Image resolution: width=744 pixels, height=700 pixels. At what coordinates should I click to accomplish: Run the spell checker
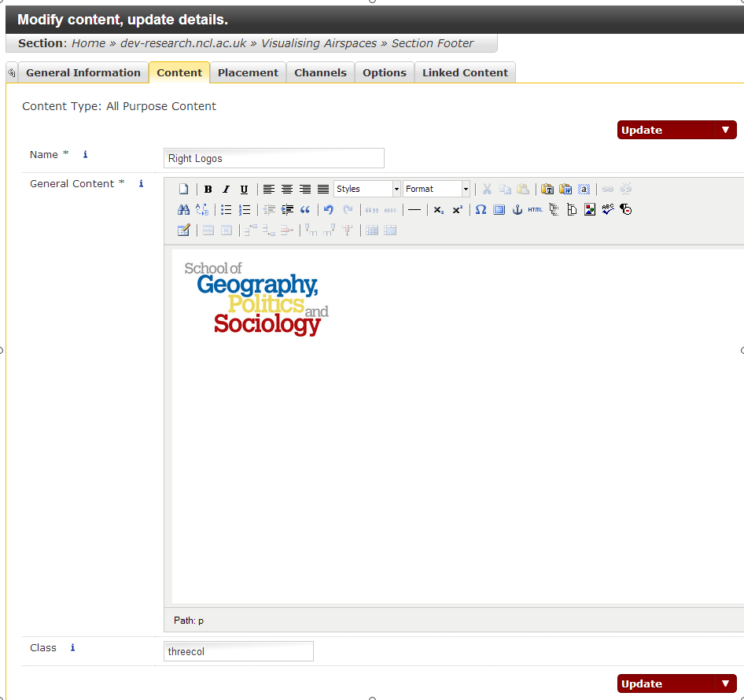tap(608, 210)
